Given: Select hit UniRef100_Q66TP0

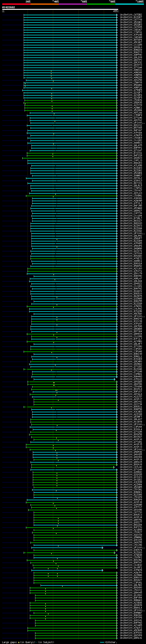Looking at the screenshot, I should point(131,60).
